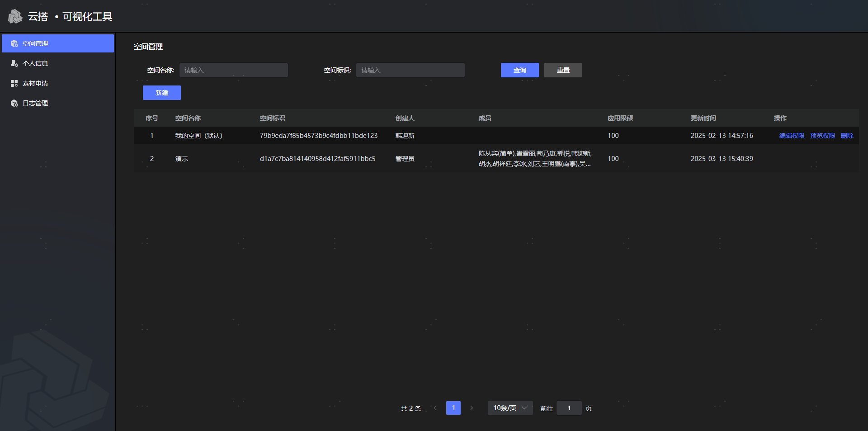Click 新建 to create a space
The image size is (868, 431).
pos(161,93)
